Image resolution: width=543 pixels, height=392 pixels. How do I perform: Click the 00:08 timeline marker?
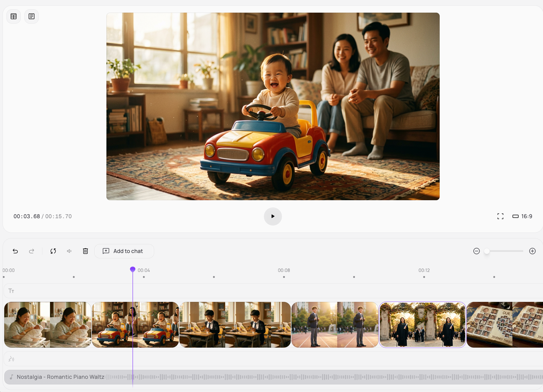coord(284,270)
